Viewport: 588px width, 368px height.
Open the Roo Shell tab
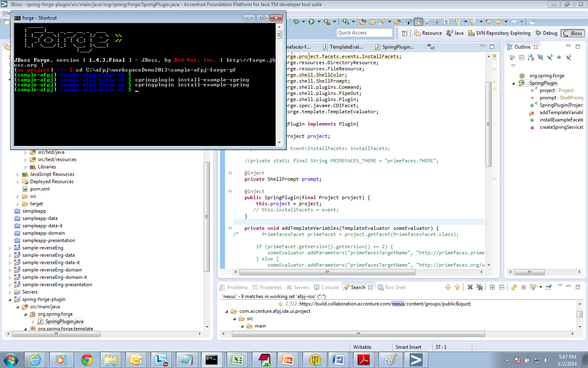(392, 287)
